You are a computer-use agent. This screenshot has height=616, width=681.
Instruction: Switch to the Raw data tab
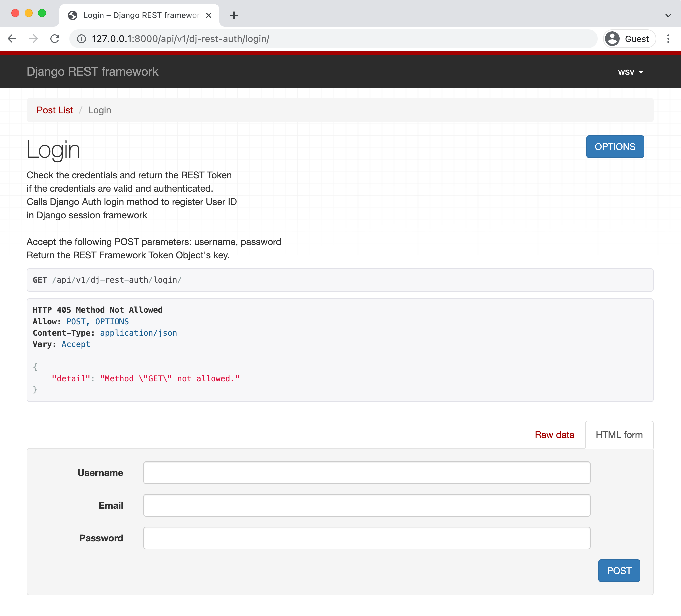click(554, 435)
